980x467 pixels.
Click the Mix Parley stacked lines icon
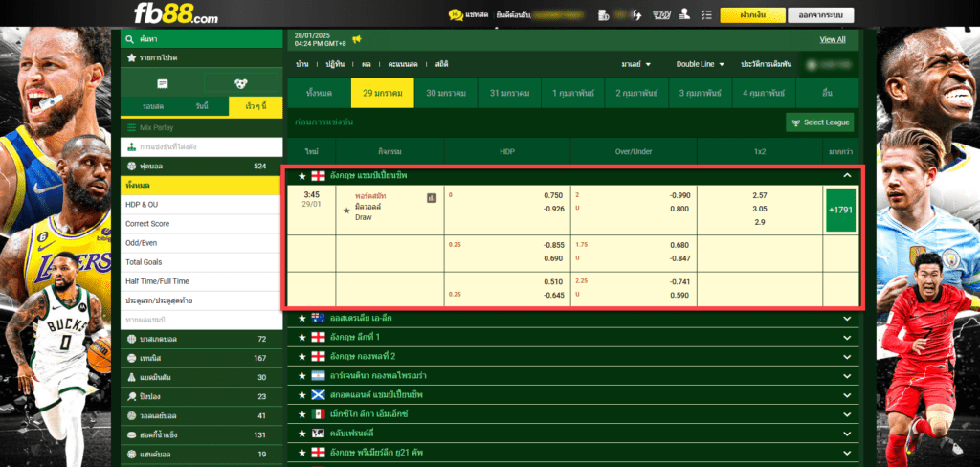pyautogui.click(x=131, y=127)
